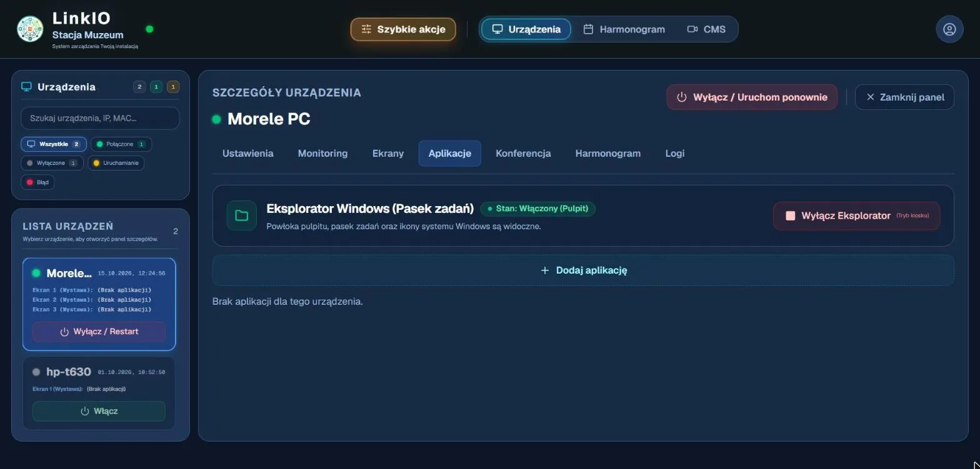Filter devices by Połączone
The height and width of the screenshot is (469, 980).
[121, 144]
